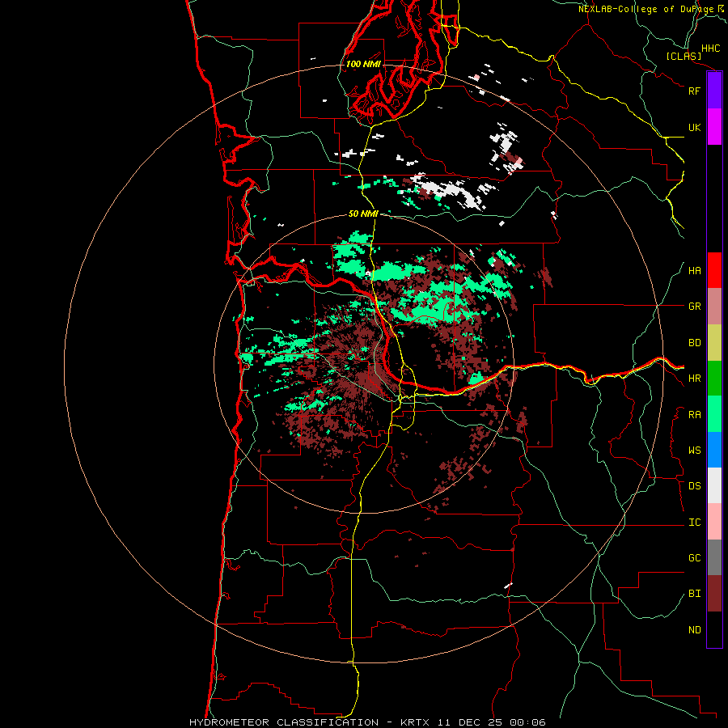
Task: Click the pink-brown GR legend swatch
Action: pyautogui.click(x=714, y=307)
